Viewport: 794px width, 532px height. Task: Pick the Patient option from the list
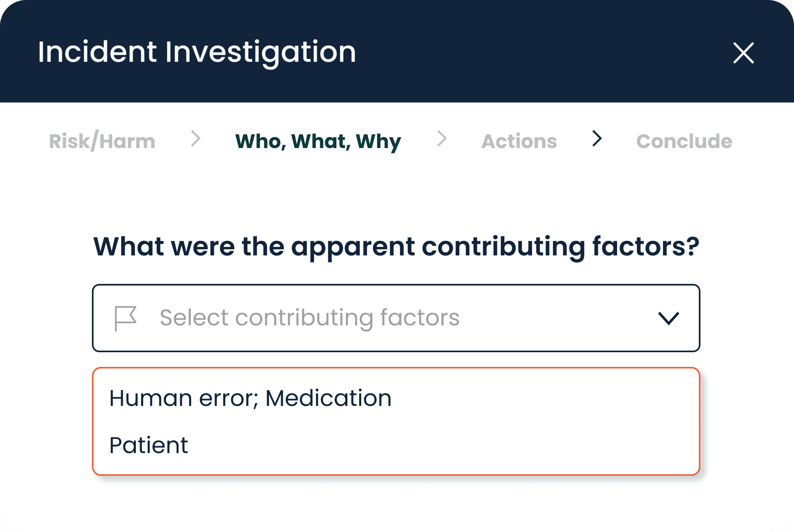(149, 445)
